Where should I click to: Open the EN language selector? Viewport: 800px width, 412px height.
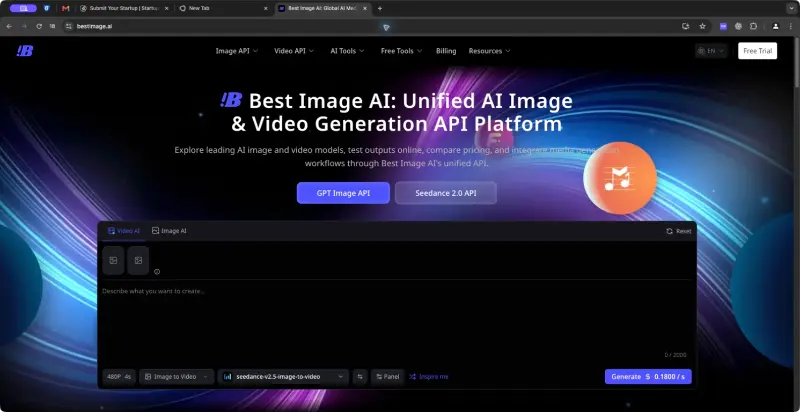tap(711, 51)
